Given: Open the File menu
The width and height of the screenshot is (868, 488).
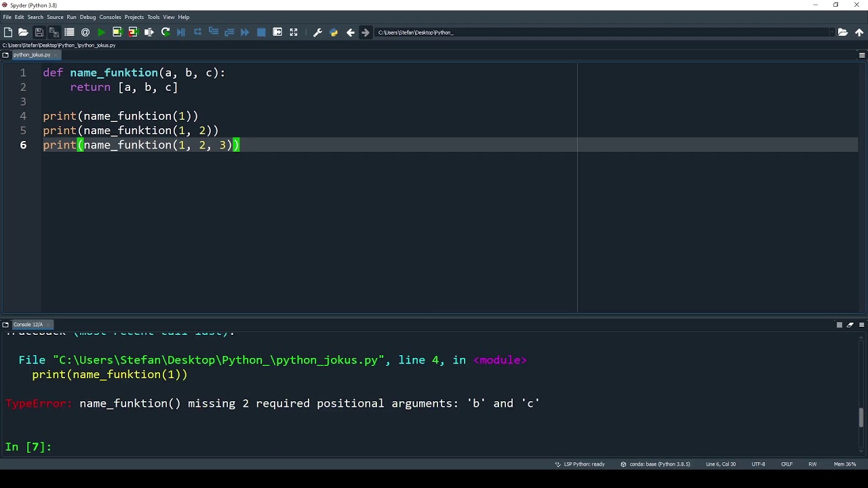Looking at the screenshot, I should [x=7, y=17].
